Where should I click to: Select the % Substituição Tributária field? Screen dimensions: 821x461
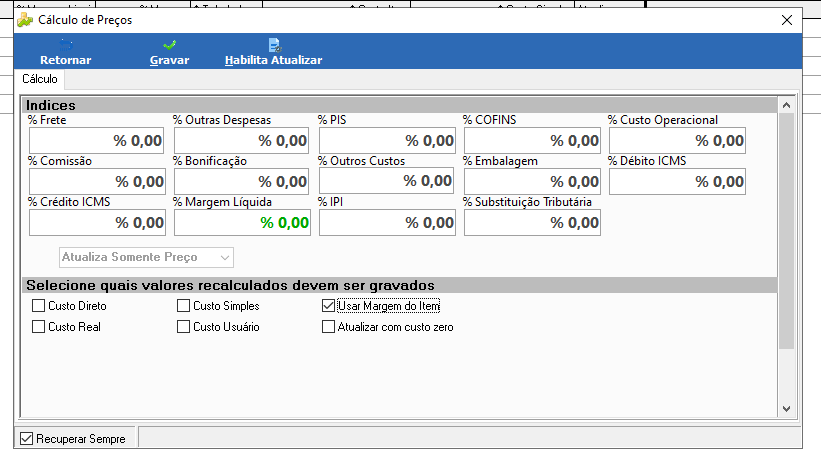point(532,222)
